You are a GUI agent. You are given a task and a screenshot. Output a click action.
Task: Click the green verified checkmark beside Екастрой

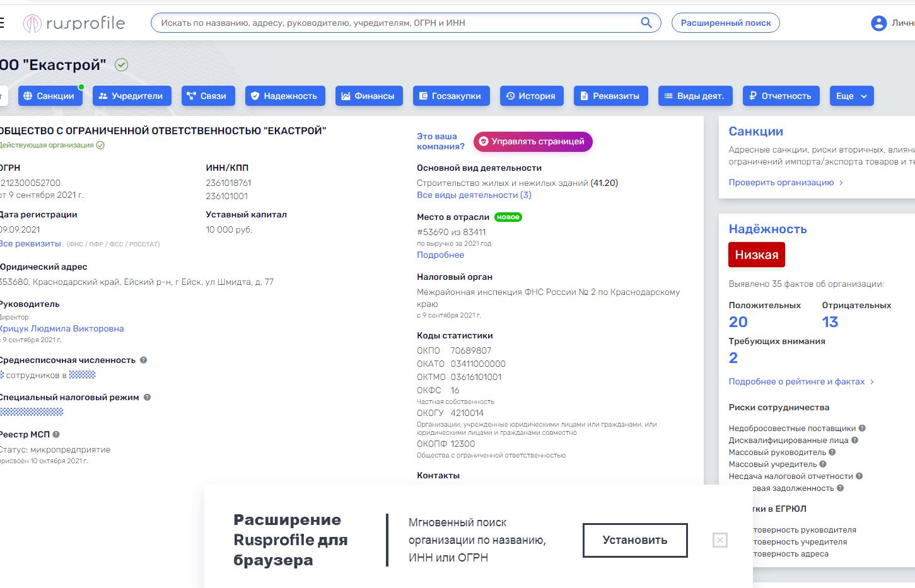pos(122,65)
